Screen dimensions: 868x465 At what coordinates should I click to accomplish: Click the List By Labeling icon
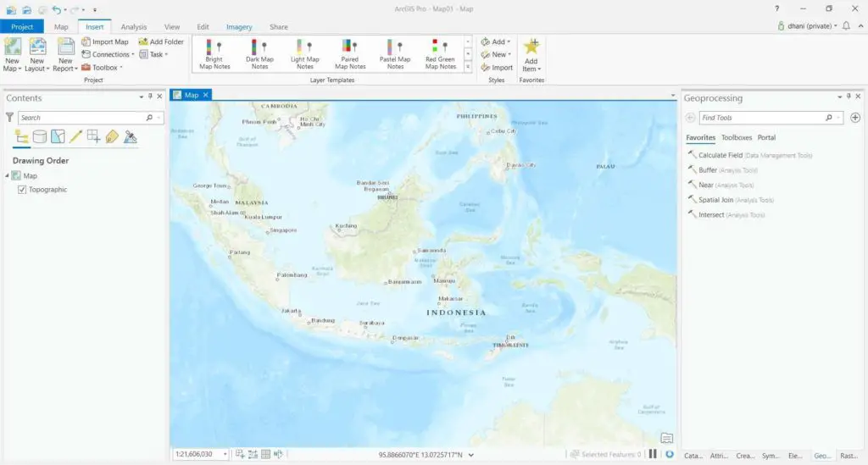112,136
